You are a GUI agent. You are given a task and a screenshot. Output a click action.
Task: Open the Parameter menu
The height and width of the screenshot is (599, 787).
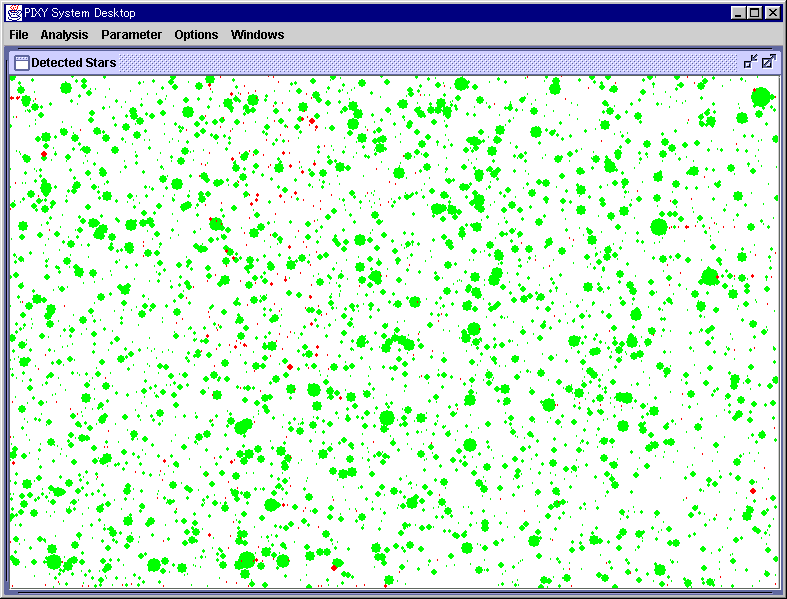(132, 35)
